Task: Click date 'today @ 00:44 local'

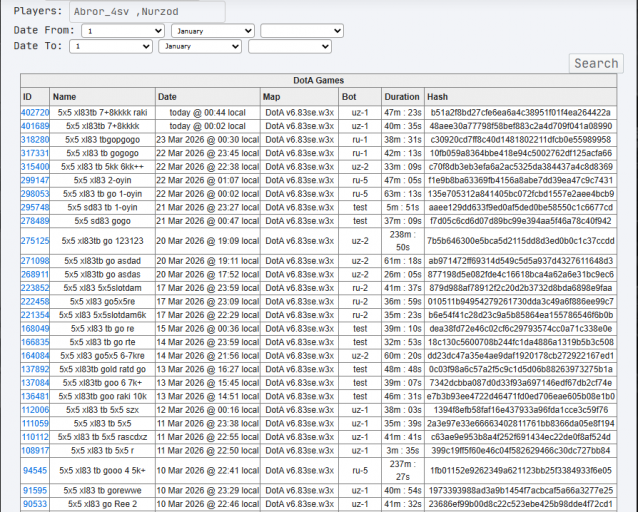Action: pos(208,113)
